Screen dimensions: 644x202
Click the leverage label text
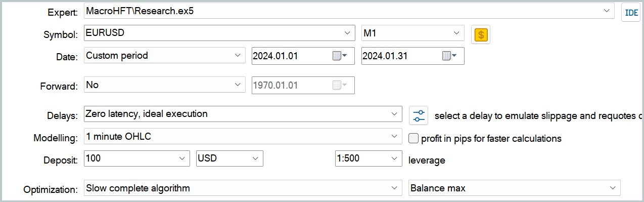(x=427, y=160)
